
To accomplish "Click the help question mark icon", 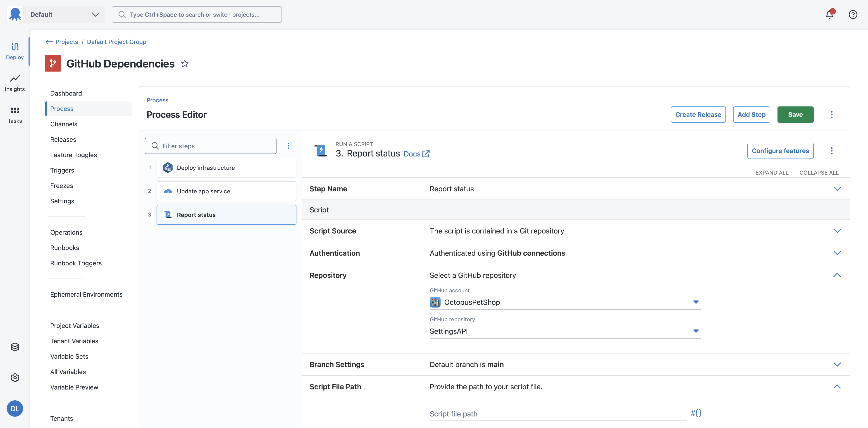I will coord(853,14).
